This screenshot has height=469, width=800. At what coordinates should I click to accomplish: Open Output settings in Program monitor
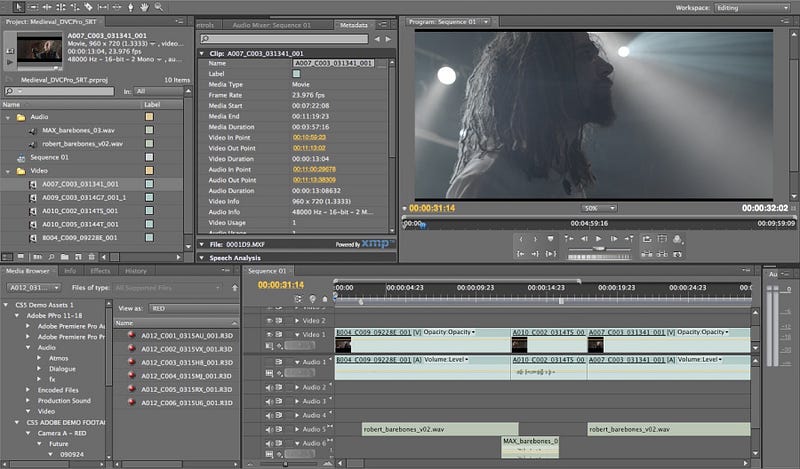pos(678,239)
